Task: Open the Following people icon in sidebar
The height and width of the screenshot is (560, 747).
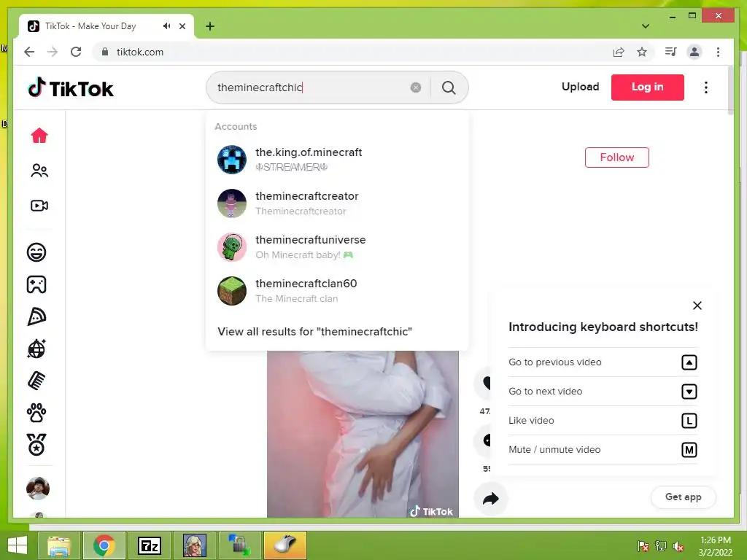Action: 39,171
